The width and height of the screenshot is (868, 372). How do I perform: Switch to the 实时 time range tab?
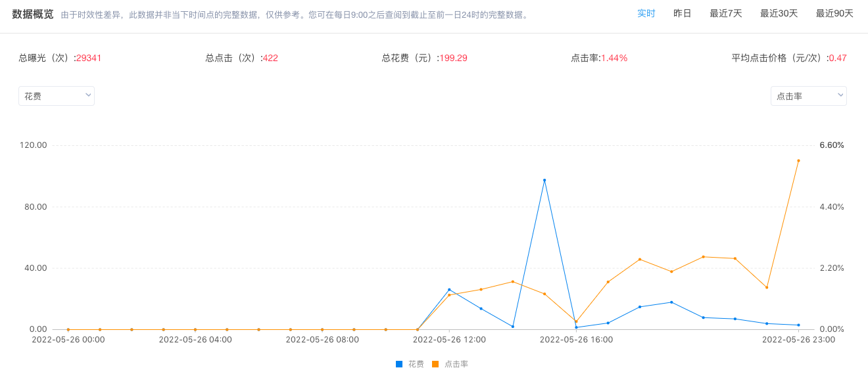[x=646, y=14]
